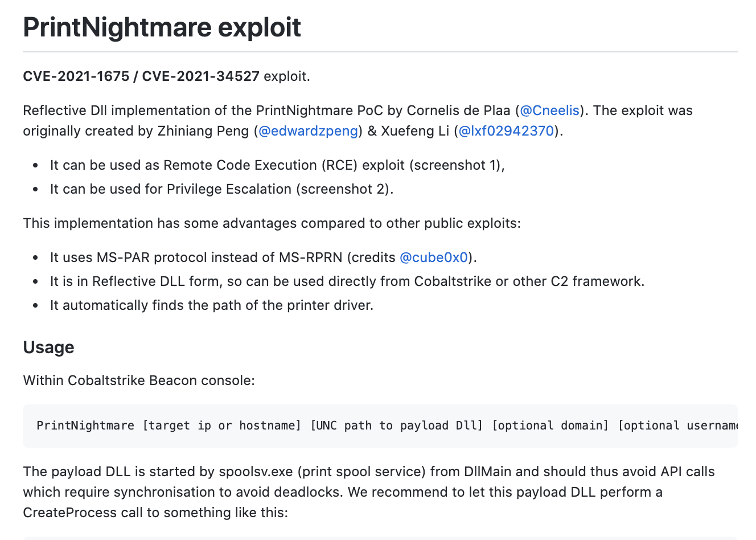The height and width of the screenshot is (540, 756).
Task: Click the @cube0x0 credits link
Action: pyautogui.click(x=434, y=257)
